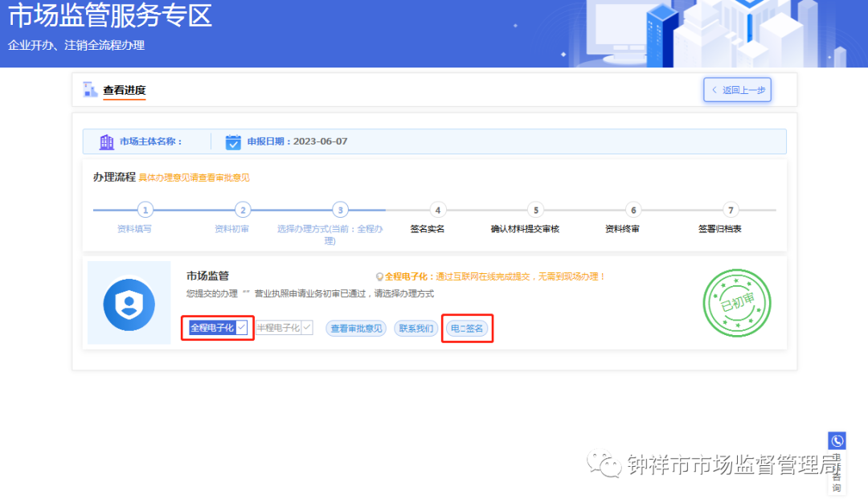
Task: Click the 查看进度 chart icon
Action: (90, 89)
